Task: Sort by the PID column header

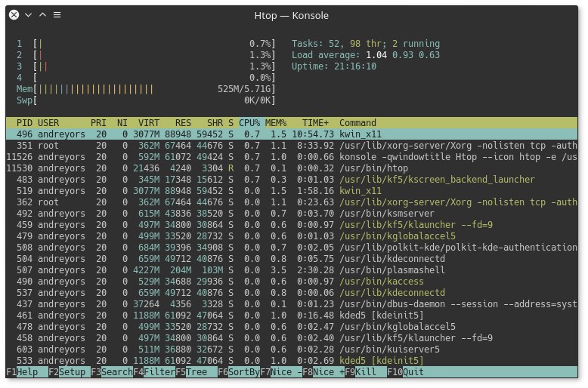Action: click(x=24, y=123)
